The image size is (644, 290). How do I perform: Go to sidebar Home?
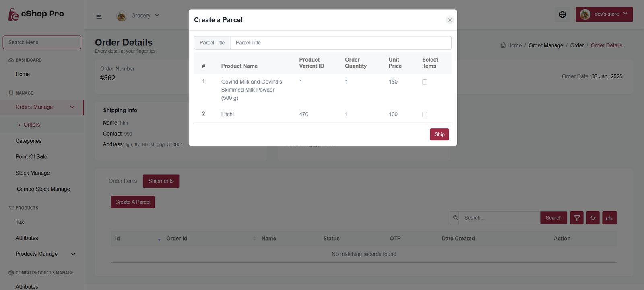(x=23, y=74)
